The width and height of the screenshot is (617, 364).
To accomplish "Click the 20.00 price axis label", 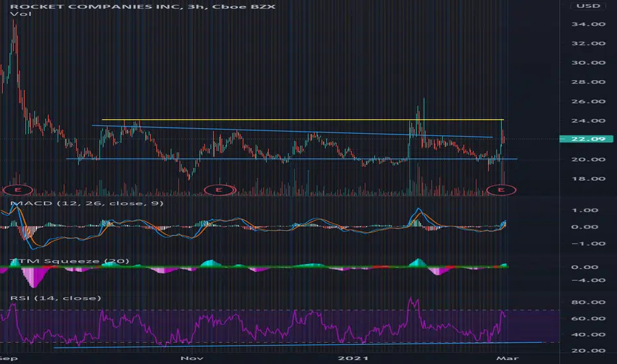I will [589, 159].
